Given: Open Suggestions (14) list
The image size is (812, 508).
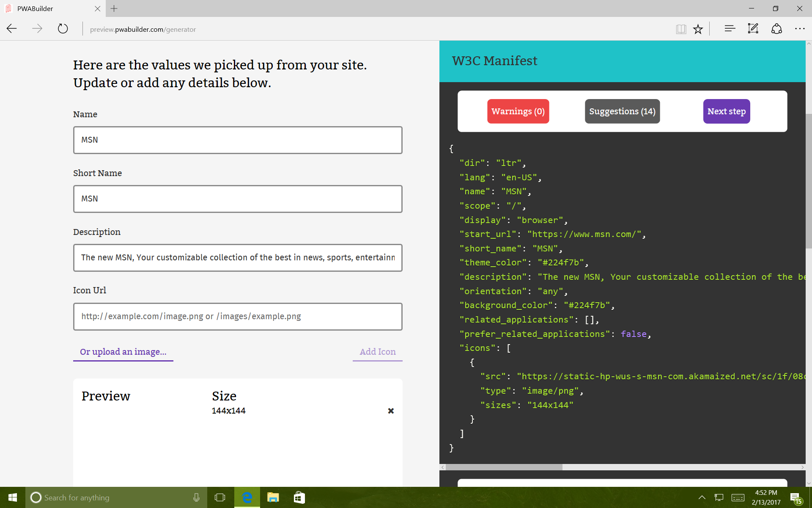Looking at the screenshot, I should click(622, 111).
